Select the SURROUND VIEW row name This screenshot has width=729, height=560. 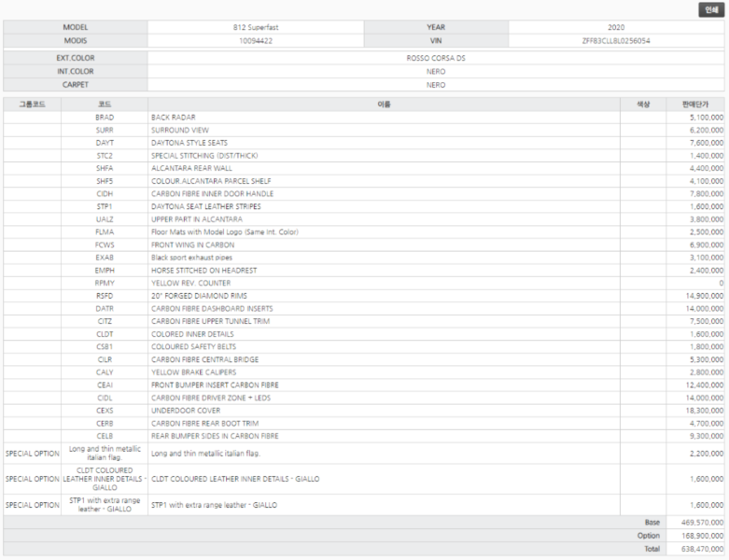click(x=180, y=130)
